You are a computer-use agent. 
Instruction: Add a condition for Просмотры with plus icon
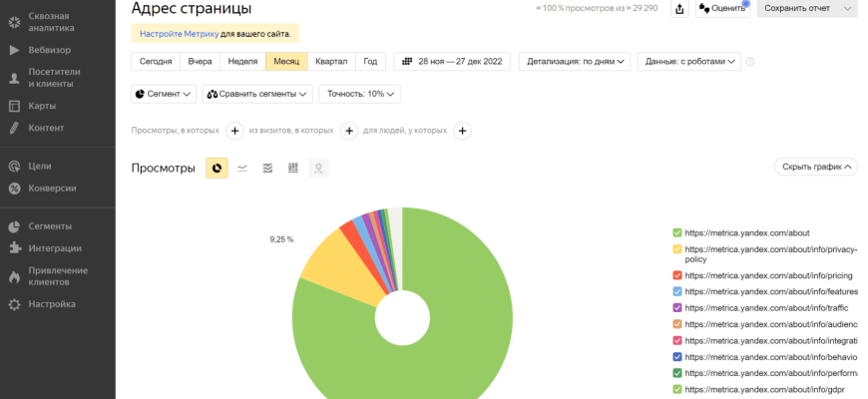coord(235,131)
